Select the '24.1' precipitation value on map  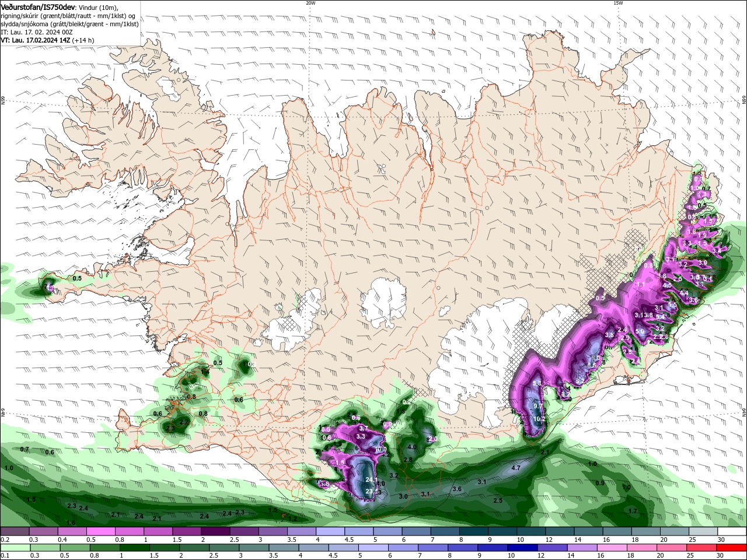[371, 480]
